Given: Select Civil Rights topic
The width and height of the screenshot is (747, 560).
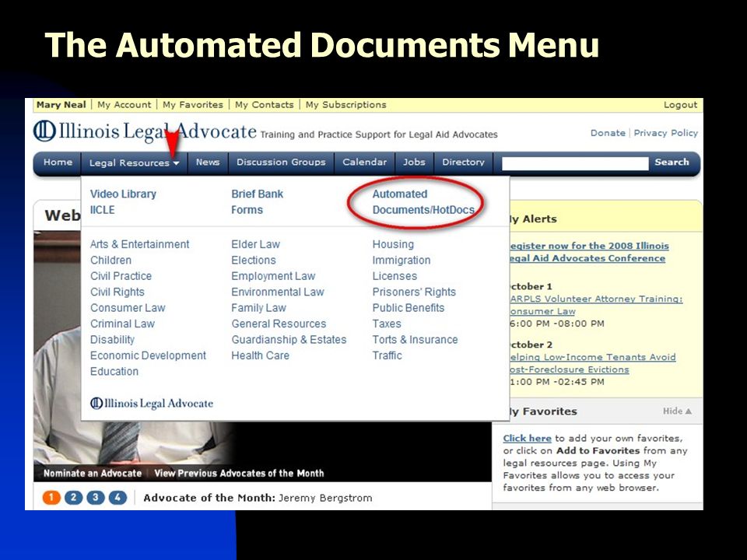Looking at the screenshot, I should point(117,292).
